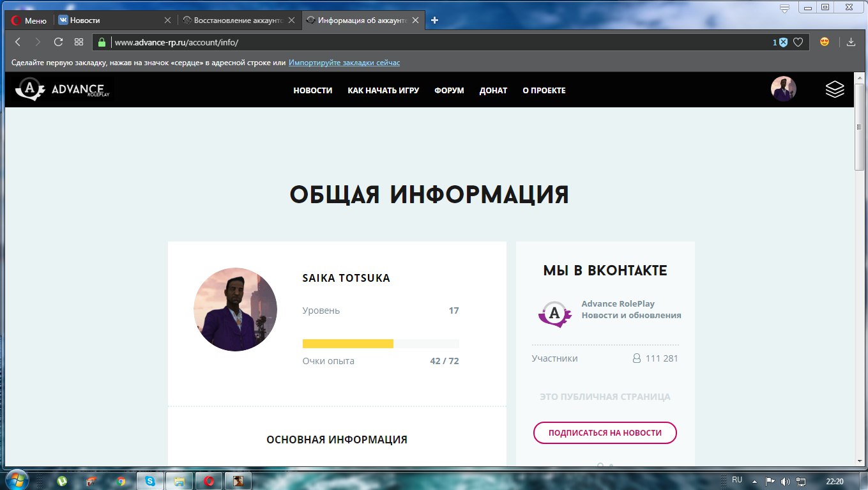Click the heart bookmark icon in address bar
This screenshot has width=868, height=490.
798,42
